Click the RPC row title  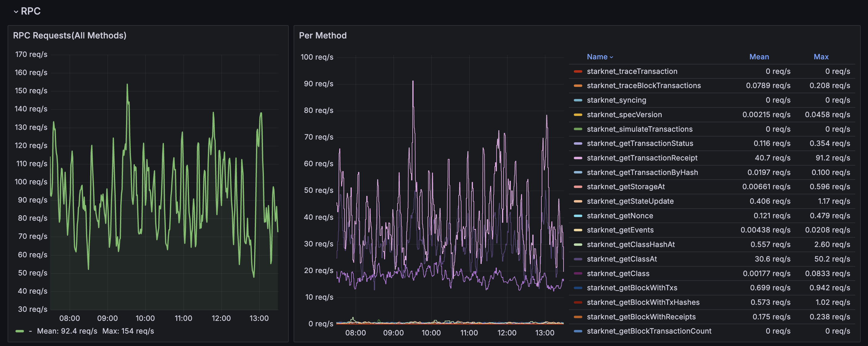[31, 11]
